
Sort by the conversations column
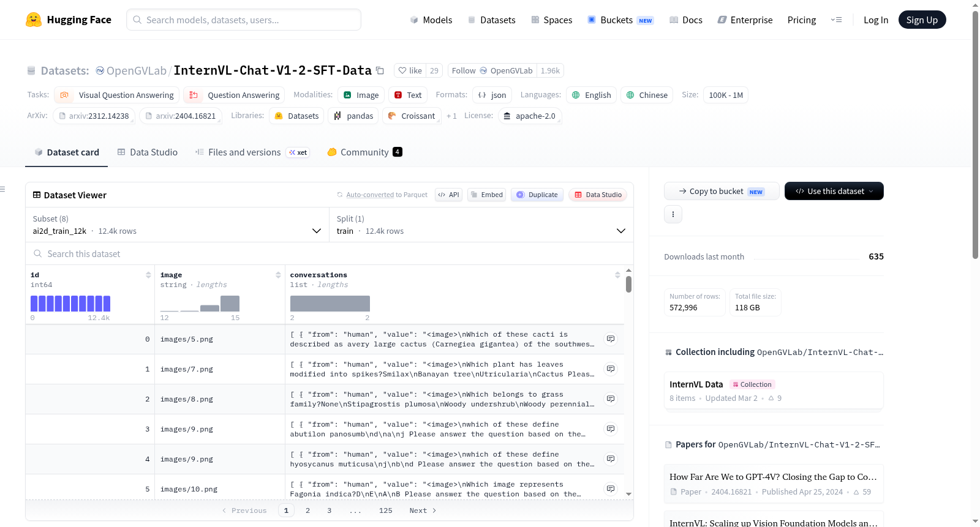point(617,275)
